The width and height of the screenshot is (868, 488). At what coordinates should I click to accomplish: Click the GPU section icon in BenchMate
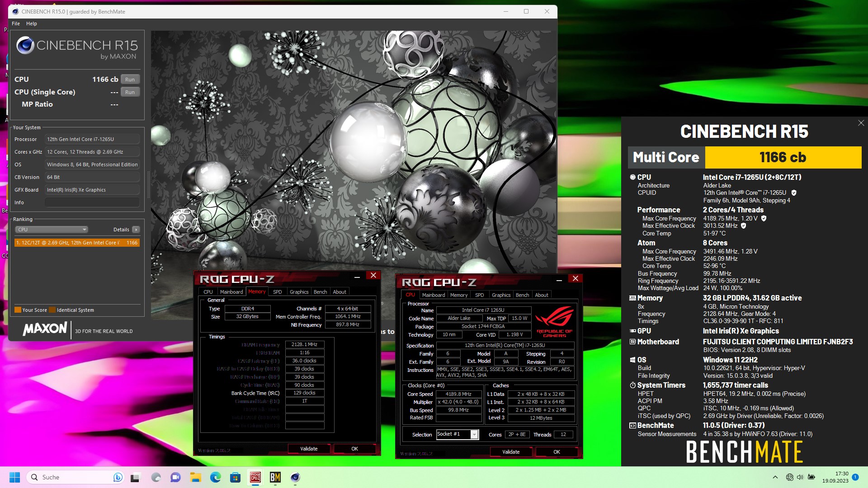(632, 331)
